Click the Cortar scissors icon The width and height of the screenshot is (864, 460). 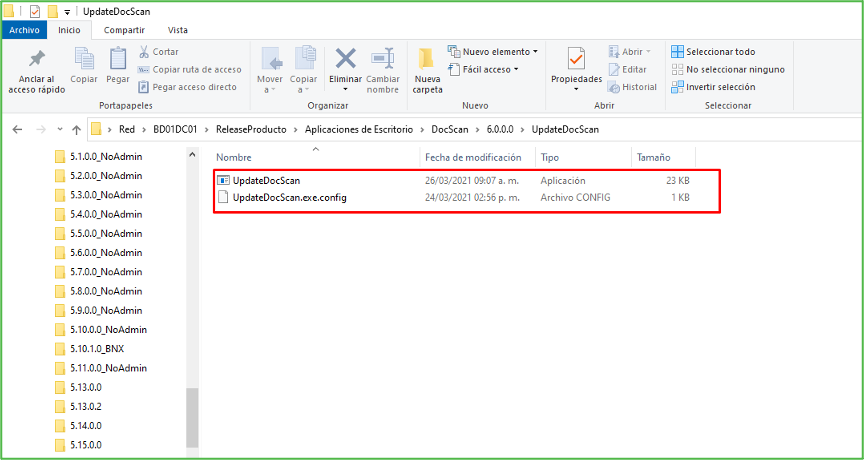(144, 52)
